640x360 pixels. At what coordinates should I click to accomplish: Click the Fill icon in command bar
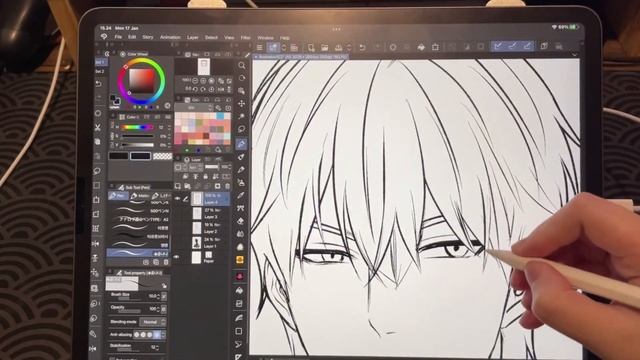[421, 47]
